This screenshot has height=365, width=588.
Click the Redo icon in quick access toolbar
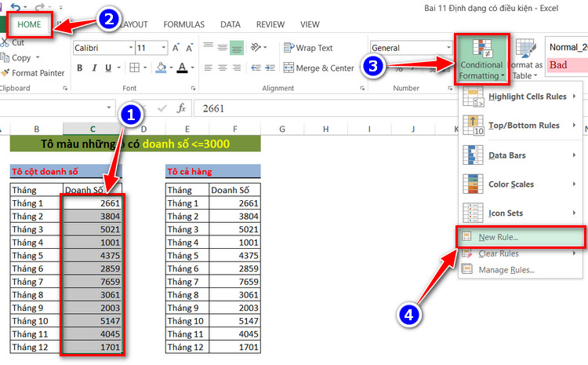pyautogui.click(x=39, y=7)
